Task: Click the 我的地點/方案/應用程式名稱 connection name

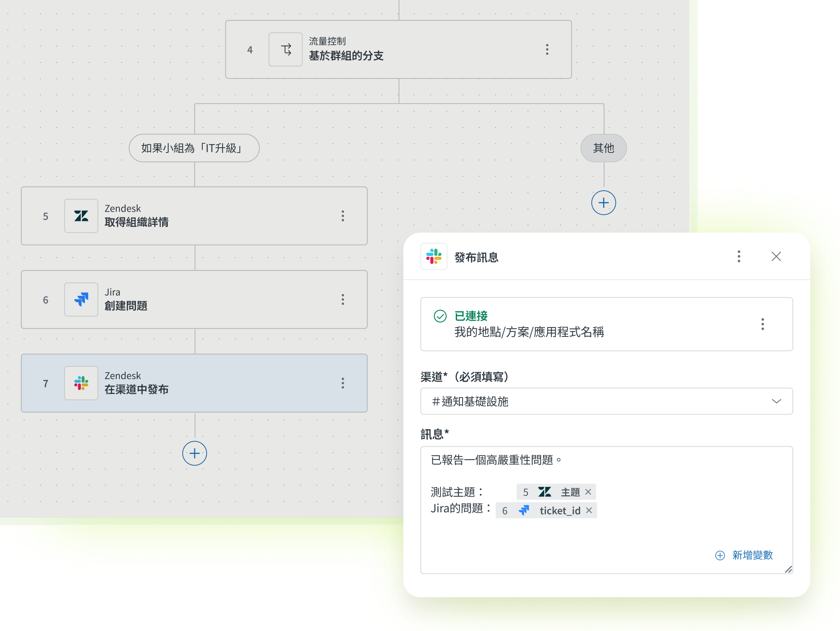Action: (529, 332)
